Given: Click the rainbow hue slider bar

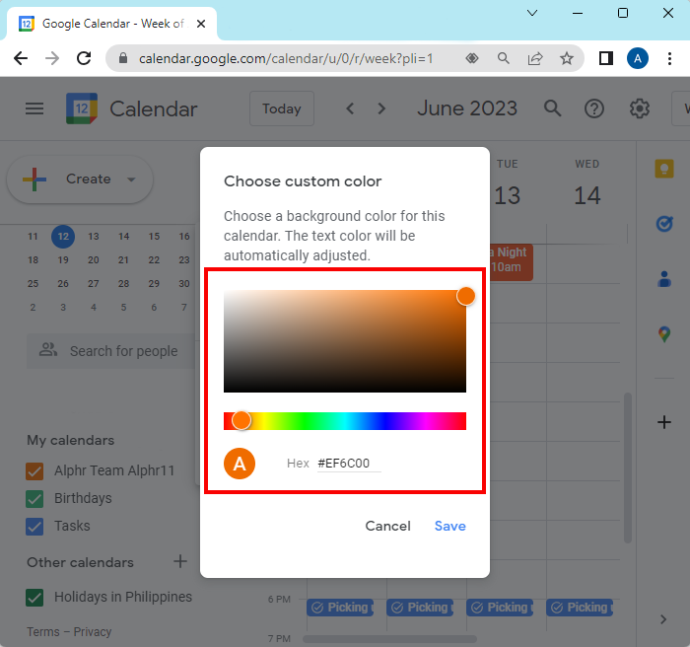Looking at the screenshot, I should tap(345, 421).
